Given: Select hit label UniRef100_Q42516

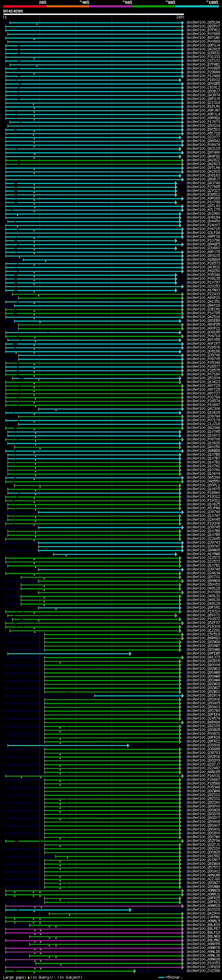Looking at the screenshot, I should point(203,317).
